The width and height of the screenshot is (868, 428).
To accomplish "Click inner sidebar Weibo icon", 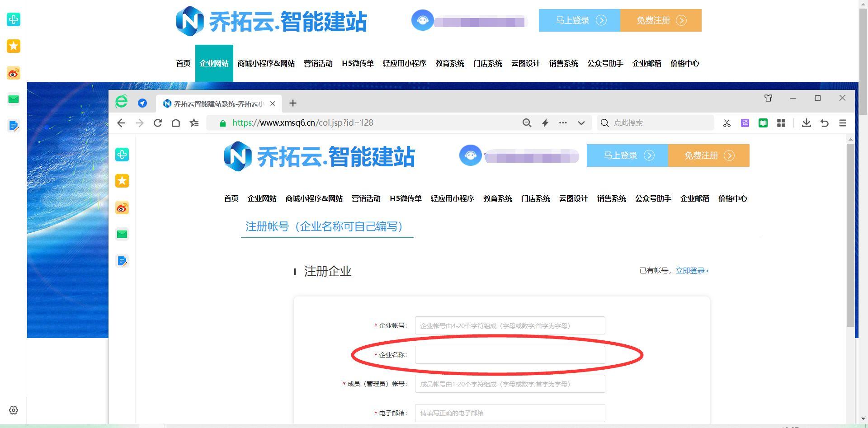I will coord(122,208).
